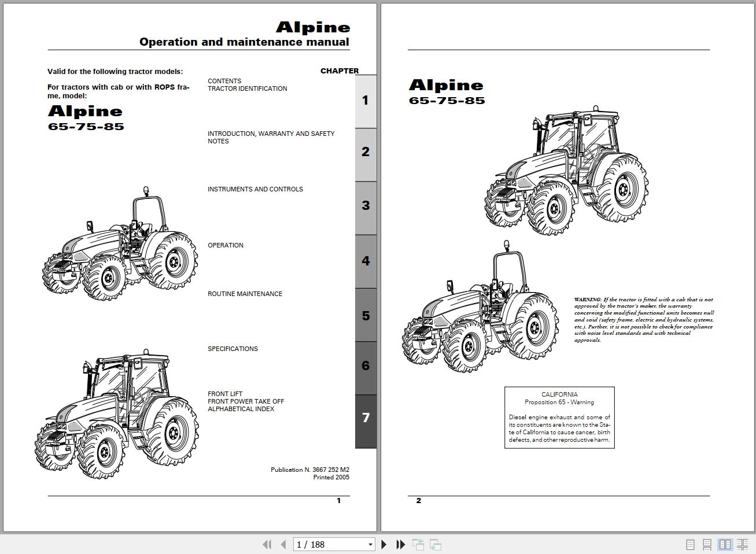Click the '65-75-85' model text on page 2
The image size is (756, 554).
click(447, 101)
